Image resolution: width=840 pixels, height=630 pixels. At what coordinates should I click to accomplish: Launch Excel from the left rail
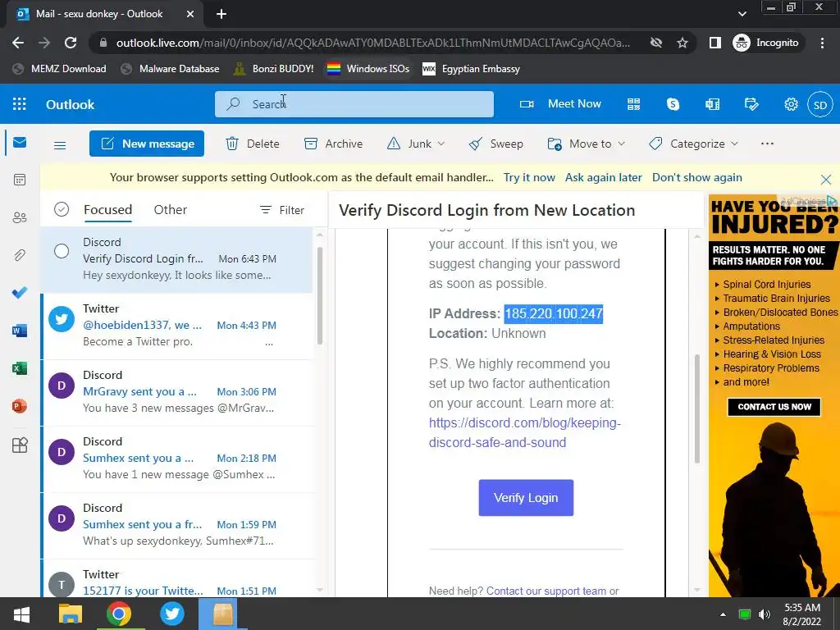point(20,368)
